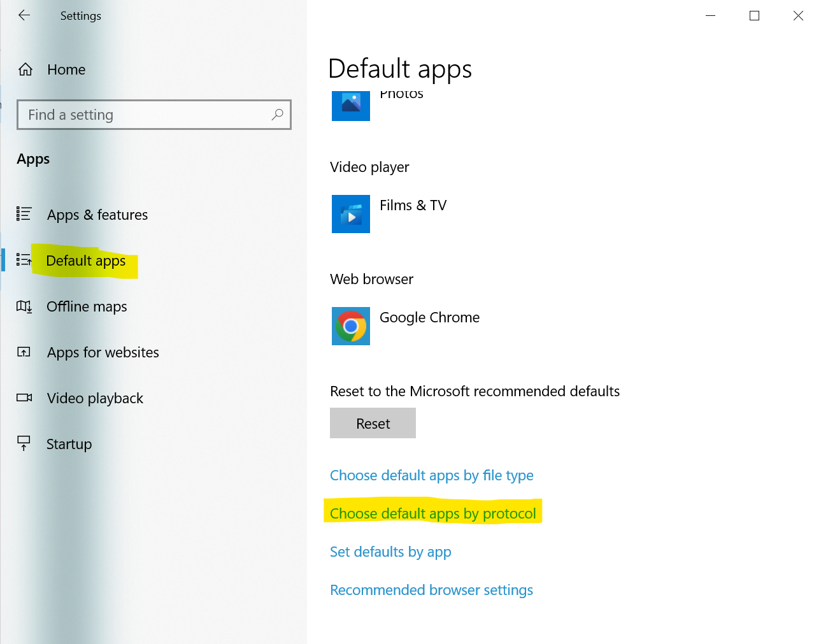Click the Films & TV app icon
Screen dimensions: 814x644
pyautogui.click(x=350, y=214)
